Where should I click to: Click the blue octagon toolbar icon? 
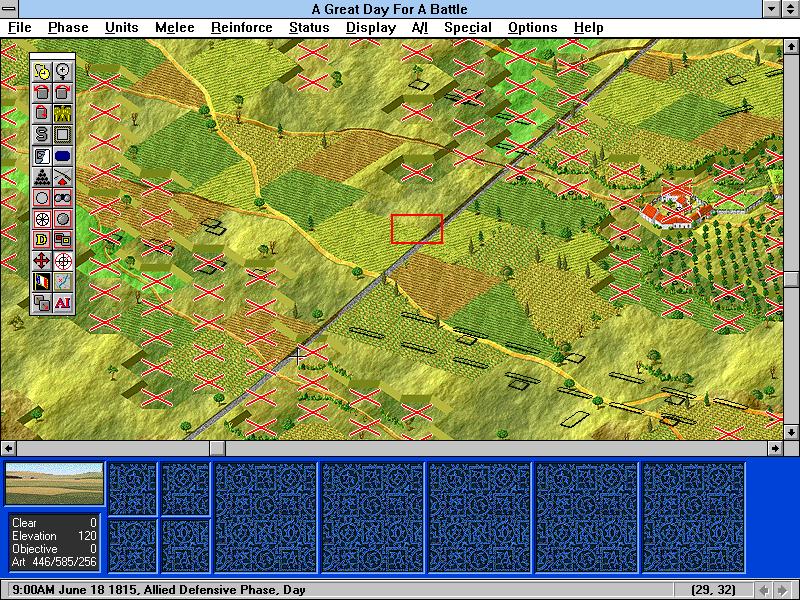tap(63, 156)
